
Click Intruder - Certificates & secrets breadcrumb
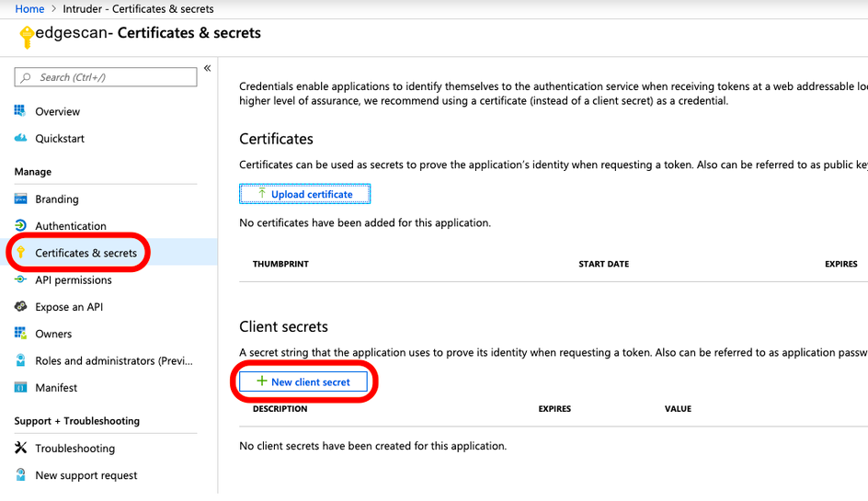[x=139, y=9]
